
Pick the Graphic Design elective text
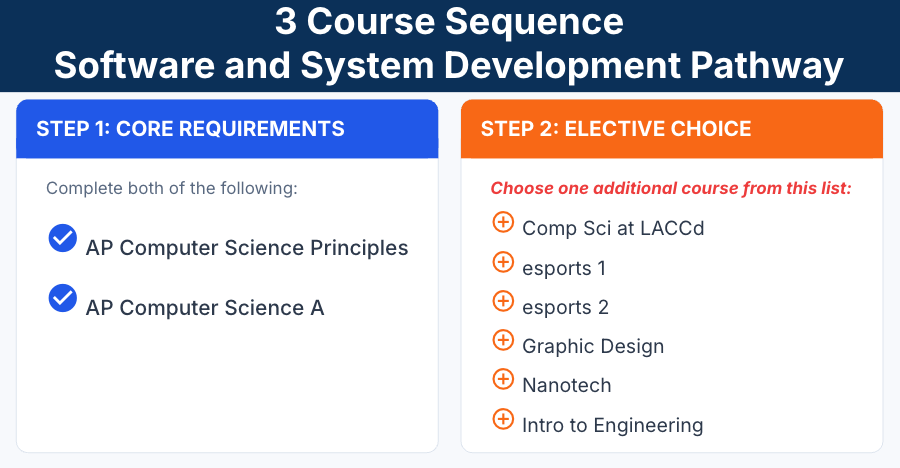pos(593,346)
